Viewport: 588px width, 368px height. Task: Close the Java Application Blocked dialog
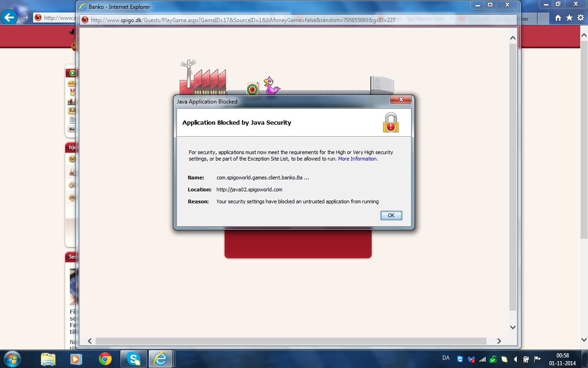[x=401, y=100]
